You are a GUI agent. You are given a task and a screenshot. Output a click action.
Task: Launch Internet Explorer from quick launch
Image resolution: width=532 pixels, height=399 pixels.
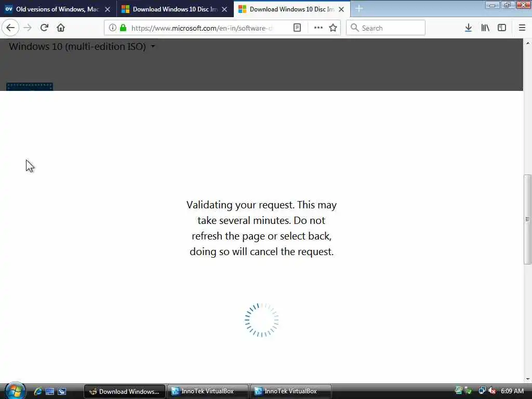(38, 391)
